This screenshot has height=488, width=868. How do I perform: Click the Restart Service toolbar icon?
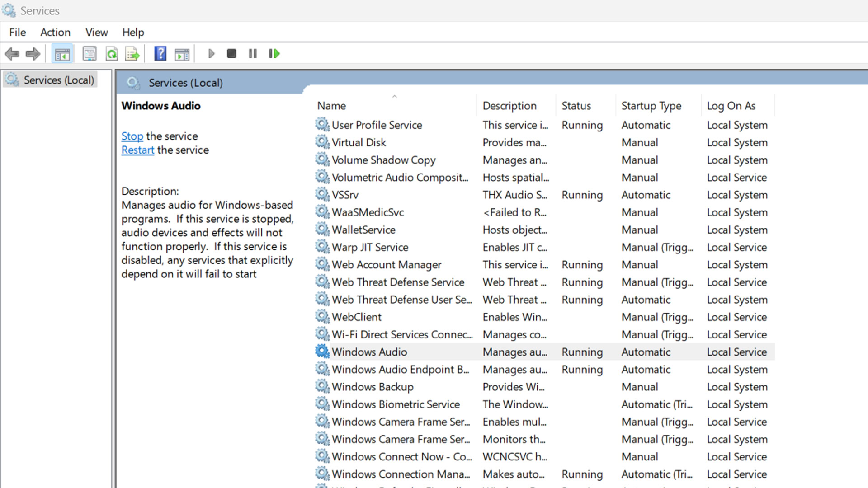[274, 54]
